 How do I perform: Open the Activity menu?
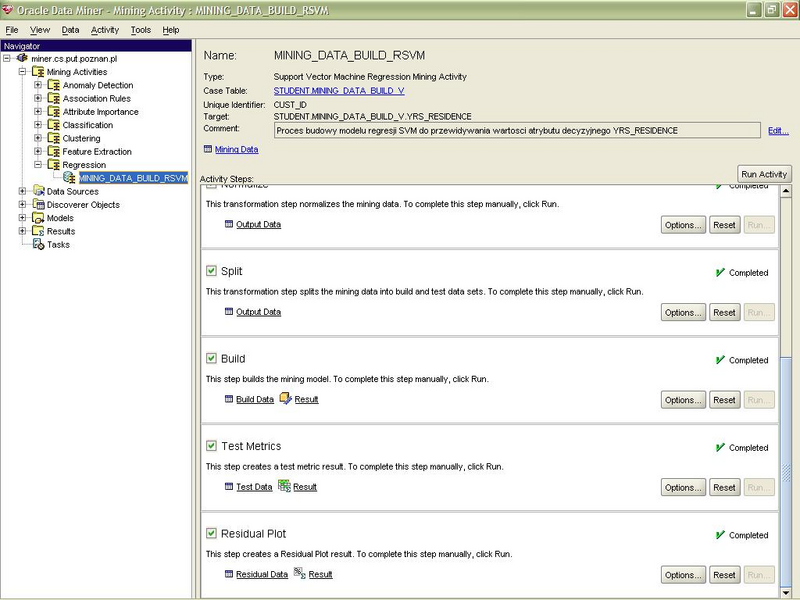104,30
